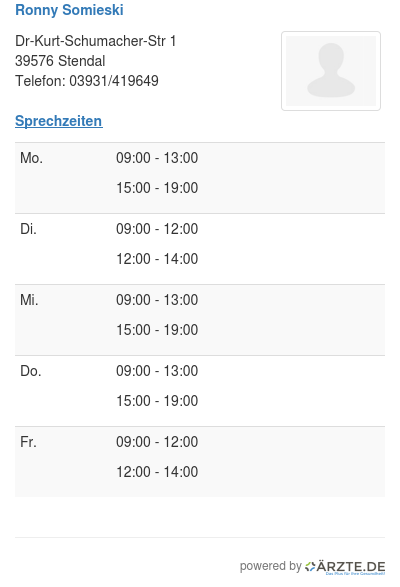Select the Fr. day row label

coord(28,442)
